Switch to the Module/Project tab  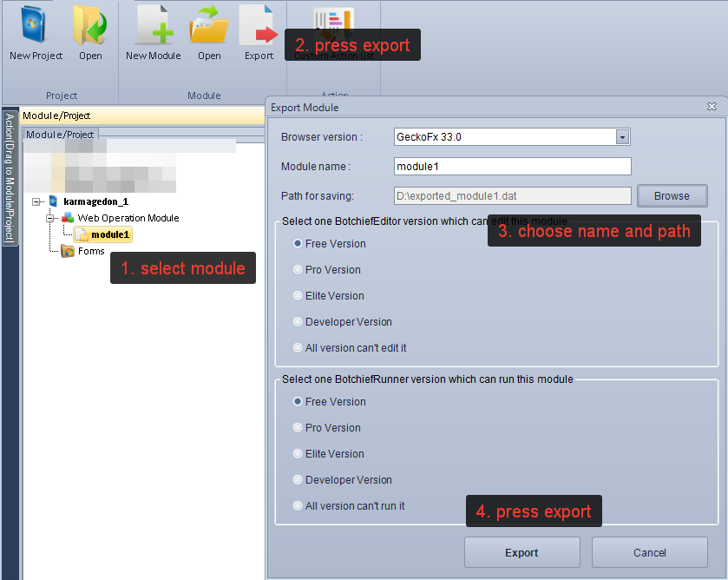tap(61, 135)
